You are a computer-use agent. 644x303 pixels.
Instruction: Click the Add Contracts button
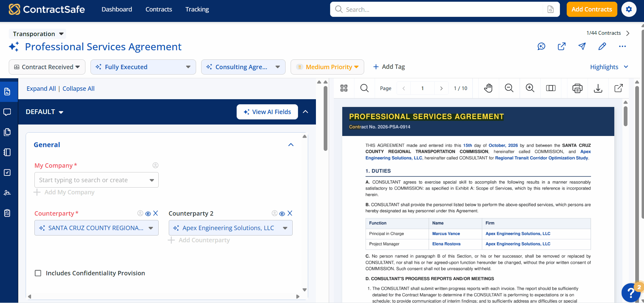pos(592,9)
